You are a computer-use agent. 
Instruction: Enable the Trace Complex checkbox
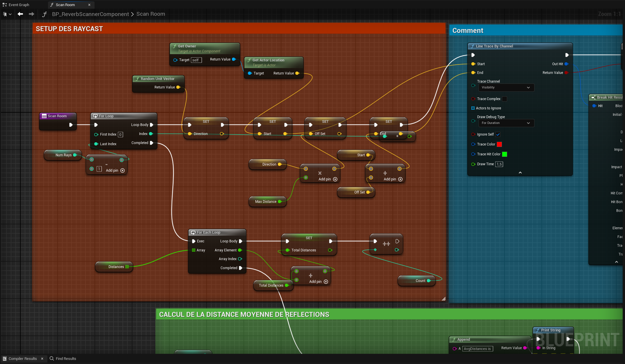pyautogui.click(x=505, y=99)
